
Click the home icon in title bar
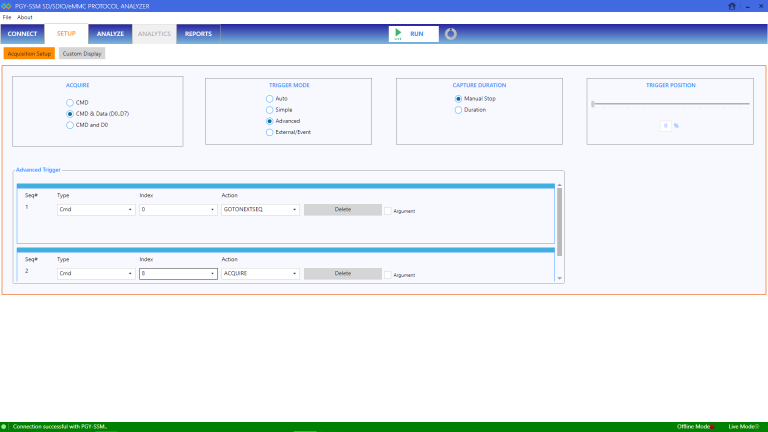pos(732,6)
